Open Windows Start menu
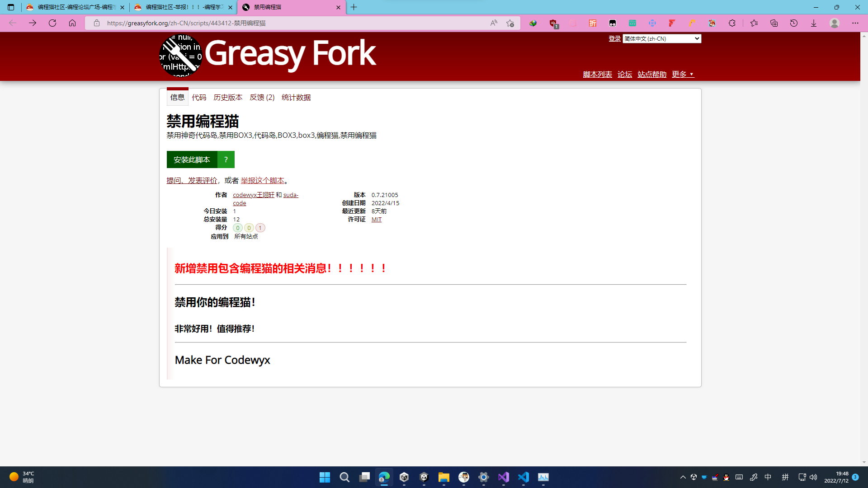This screenshot has width=868, height=488. pos(325,477)
